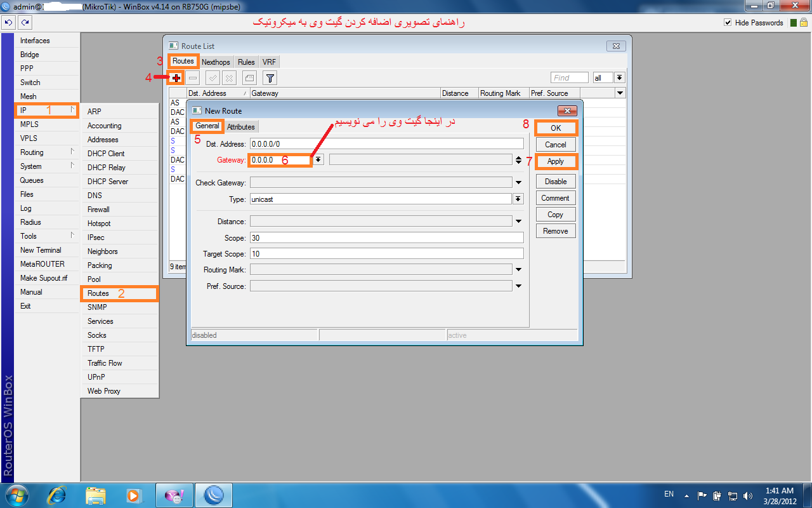Click the clock showing 1:41 AM
This screenshot has height=508, width=812.
(780, 491)
